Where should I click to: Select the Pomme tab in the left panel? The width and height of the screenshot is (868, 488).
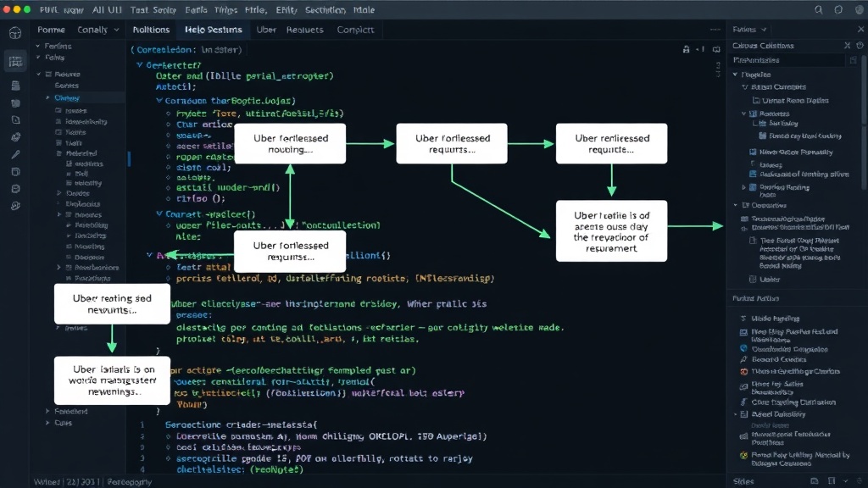point(51,30)
